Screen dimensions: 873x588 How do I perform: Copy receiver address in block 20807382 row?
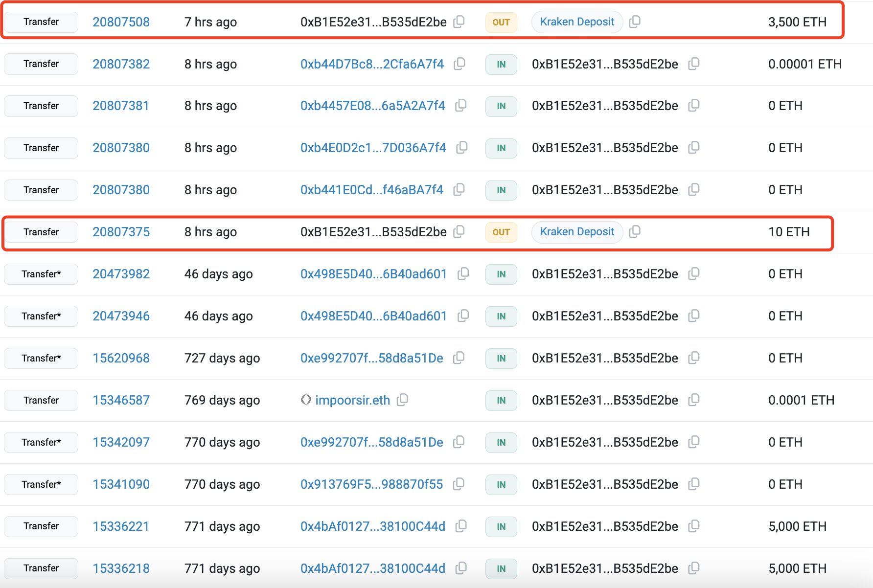click(694, 64)
